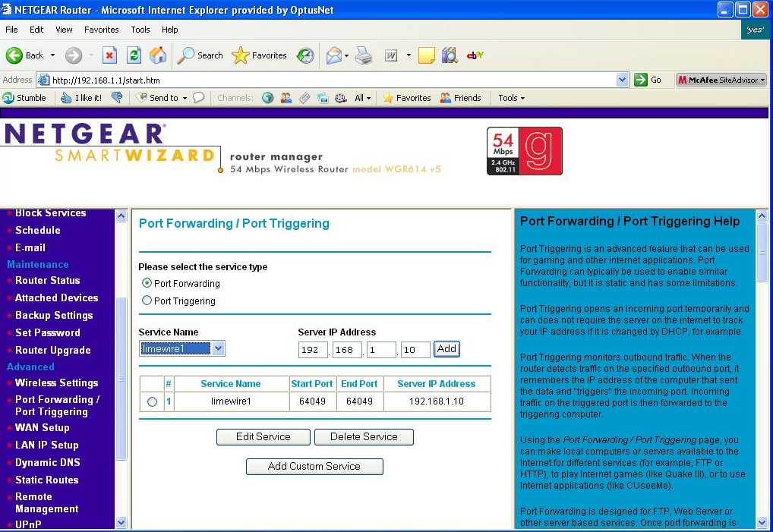Click the Forward arrow icon
Screen dimensions: 773x532
(74, 55)
